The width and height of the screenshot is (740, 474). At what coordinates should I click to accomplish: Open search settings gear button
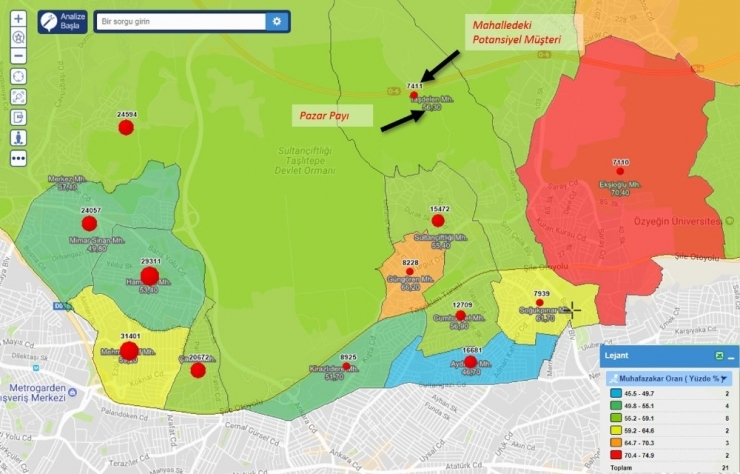pos(277,21)
